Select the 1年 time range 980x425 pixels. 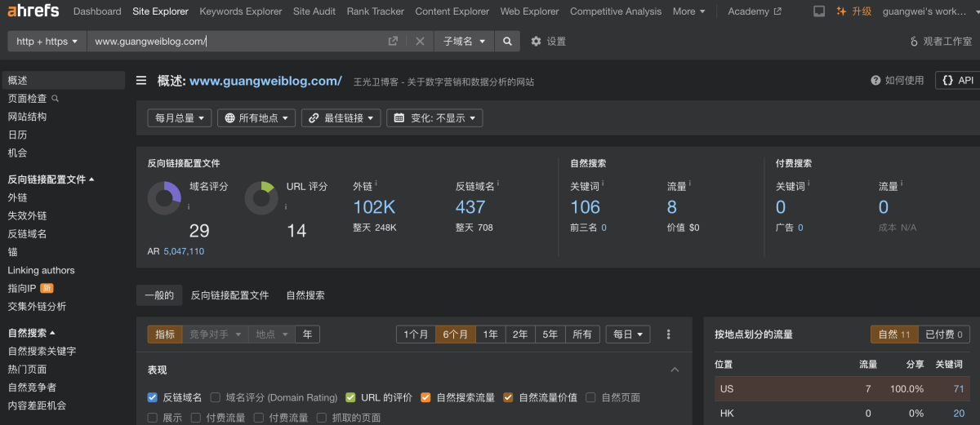coord(490,334)
